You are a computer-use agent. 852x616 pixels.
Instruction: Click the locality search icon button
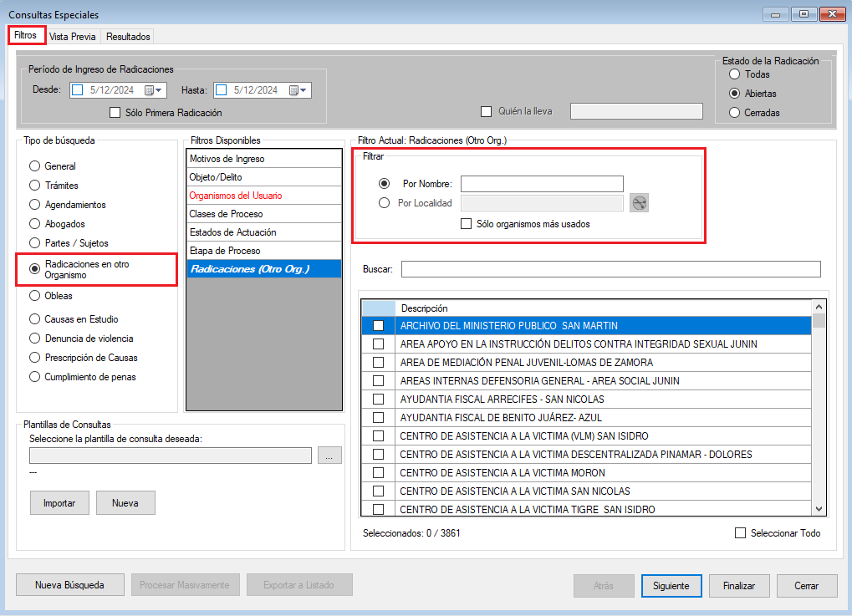pos(640,203)
